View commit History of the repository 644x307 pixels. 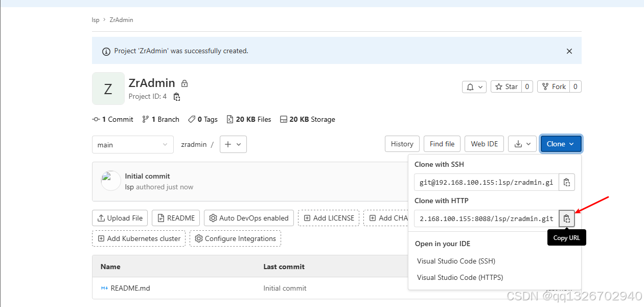(x=402, y=144)
